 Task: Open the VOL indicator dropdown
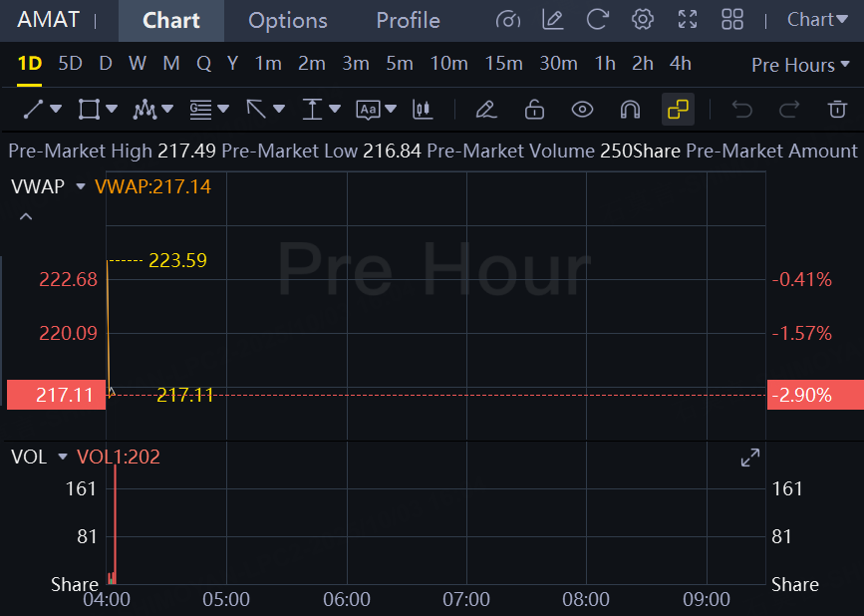click(62, 457)
